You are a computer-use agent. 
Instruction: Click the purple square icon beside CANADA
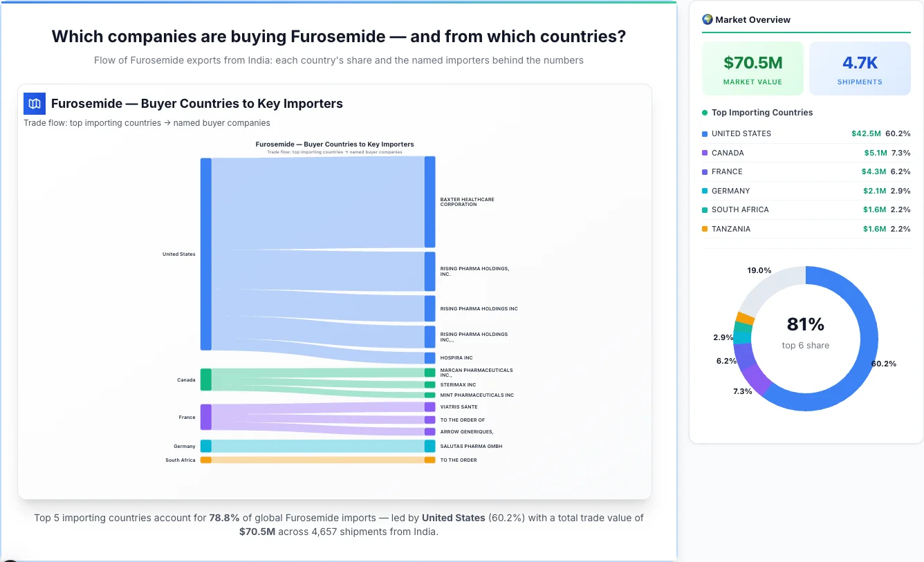703,153
